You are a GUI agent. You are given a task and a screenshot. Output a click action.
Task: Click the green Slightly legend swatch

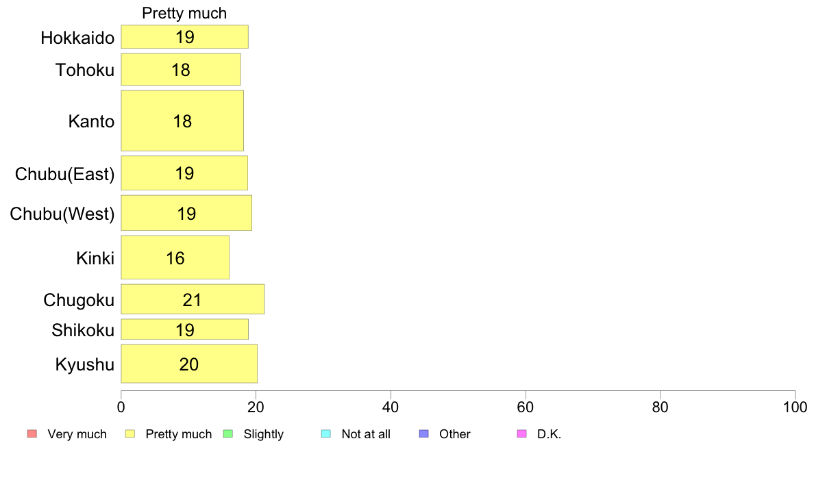coord(228,433)
